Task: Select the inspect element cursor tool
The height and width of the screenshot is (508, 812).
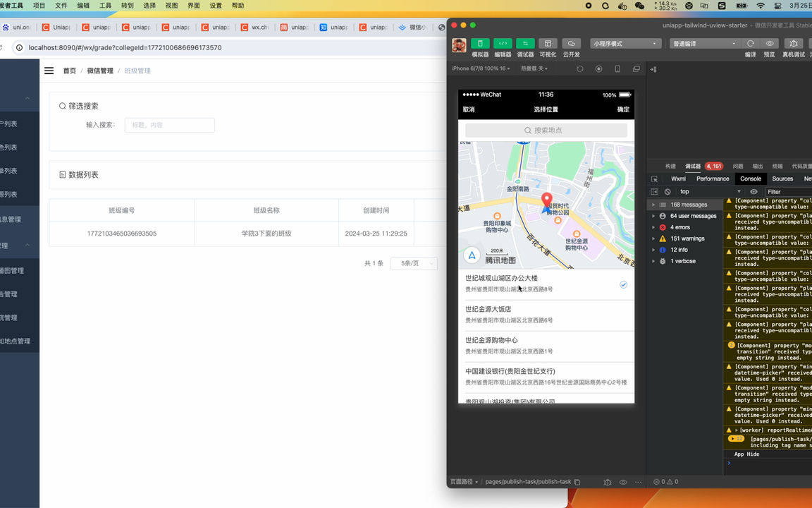Action: point(653,179)
